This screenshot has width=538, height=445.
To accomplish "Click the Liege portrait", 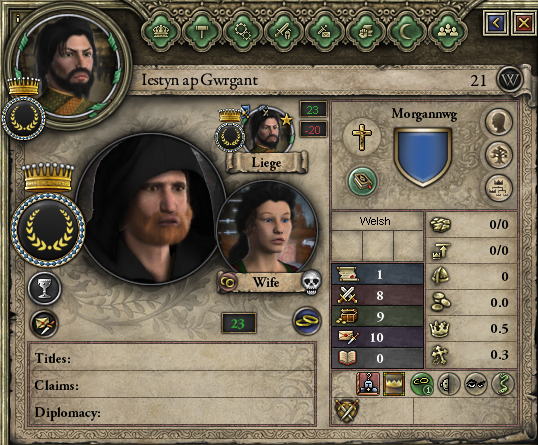I will pyautogui.click(x=269, y=132).
